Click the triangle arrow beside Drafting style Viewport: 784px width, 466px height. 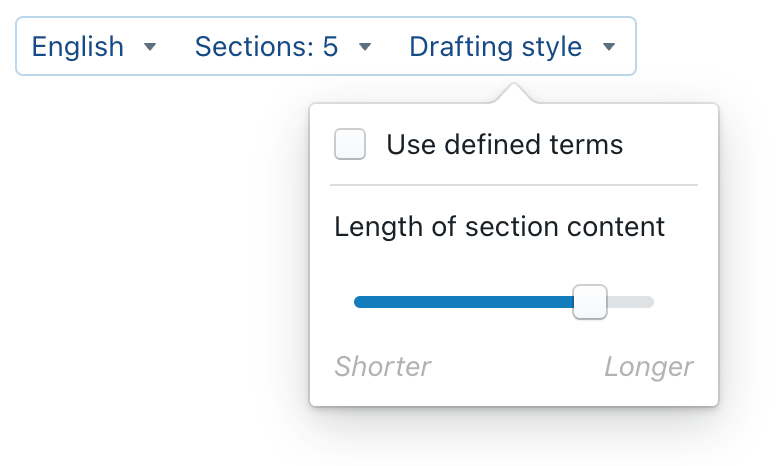coord(609,47)
